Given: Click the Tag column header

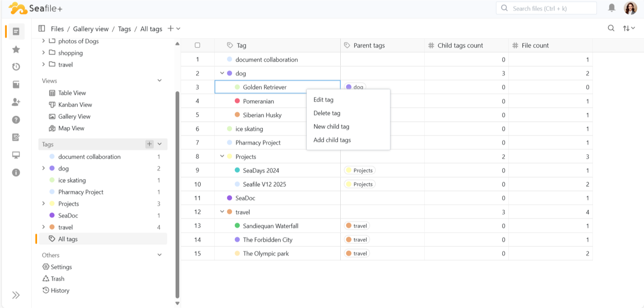Looking at the screenshot, I should click(x=277, y=45).
